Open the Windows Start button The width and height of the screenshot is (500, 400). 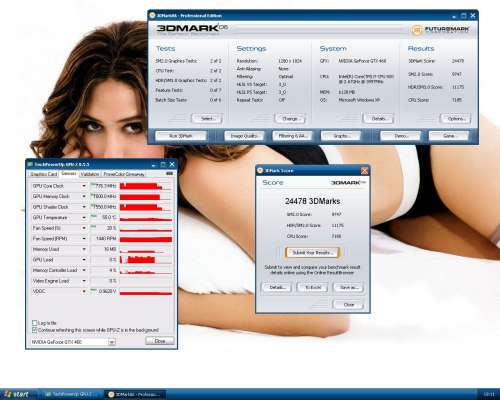tap(17, 394)
